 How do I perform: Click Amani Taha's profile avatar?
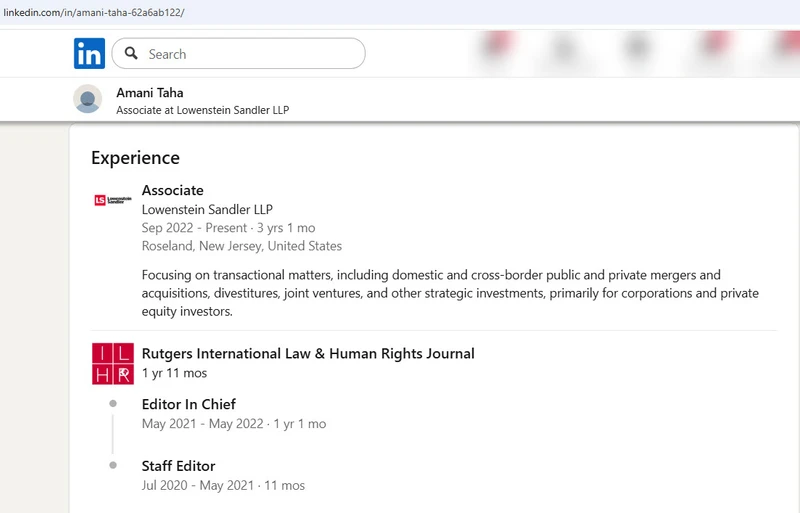[x=88, y=100]
